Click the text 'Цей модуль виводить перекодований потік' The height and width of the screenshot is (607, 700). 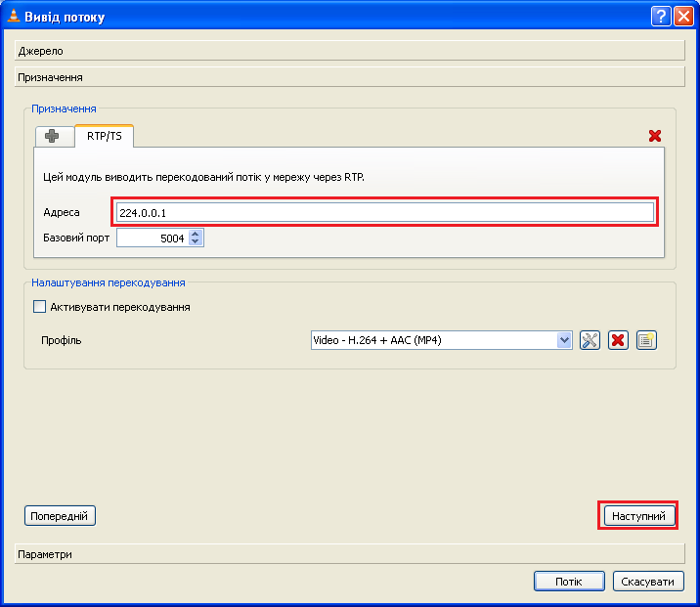[153, 177]
